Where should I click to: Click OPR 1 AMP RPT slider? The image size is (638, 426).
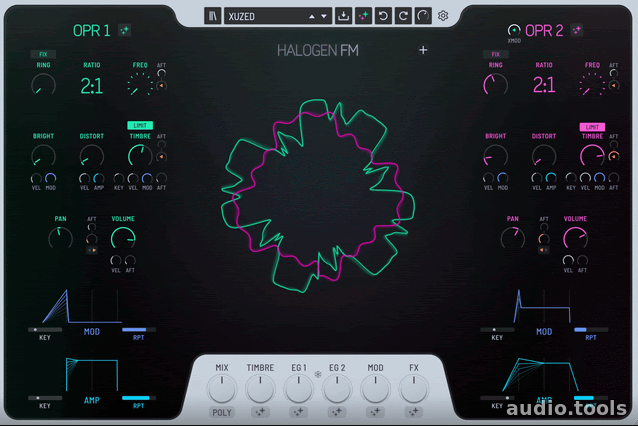(139, 398)
